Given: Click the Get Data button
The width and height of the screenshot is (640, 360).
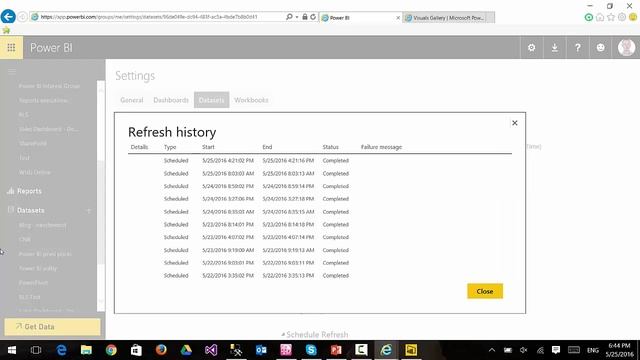Looking at the screenshot, I should [x=52, y=327].
